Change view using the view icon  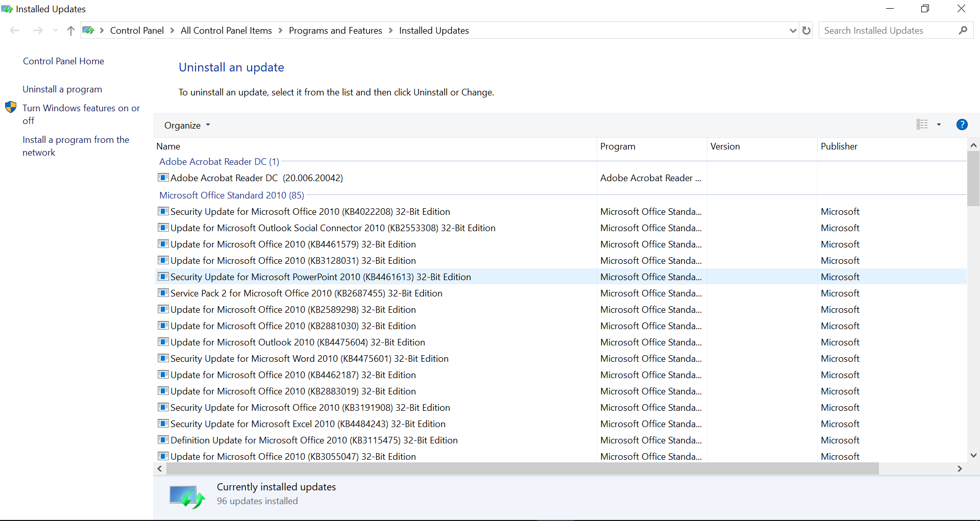922,125
